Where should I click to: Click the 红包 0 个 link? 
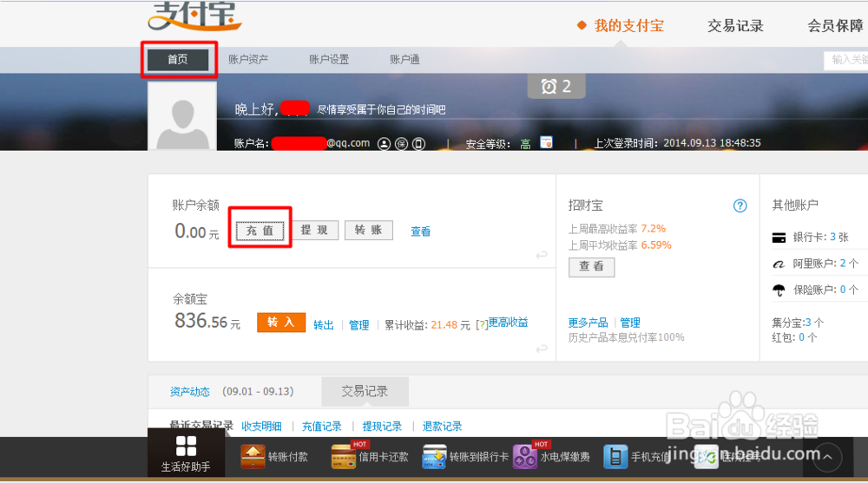(794, 337)
